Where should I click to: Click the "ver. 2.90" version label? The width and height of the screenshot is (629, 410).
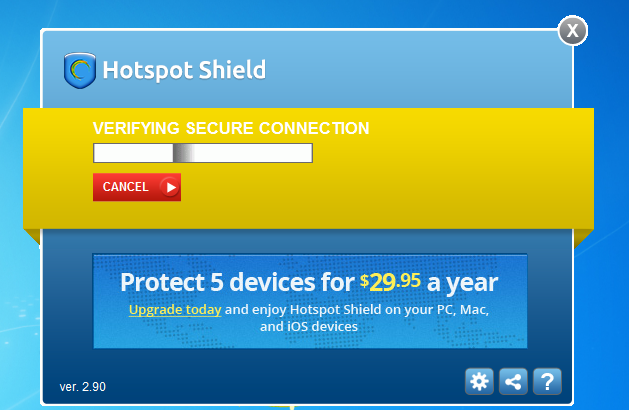point(83,386)
